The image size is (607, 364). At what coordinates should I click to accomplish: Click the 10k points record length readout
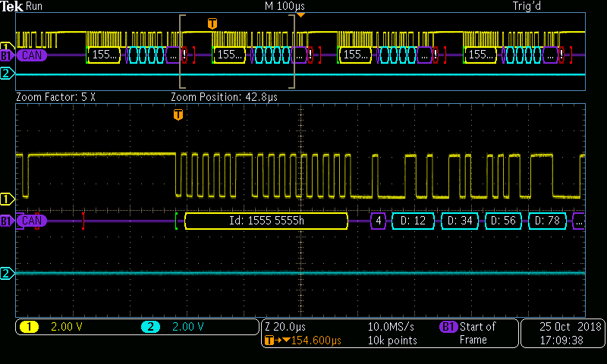[x=392, y=340]
